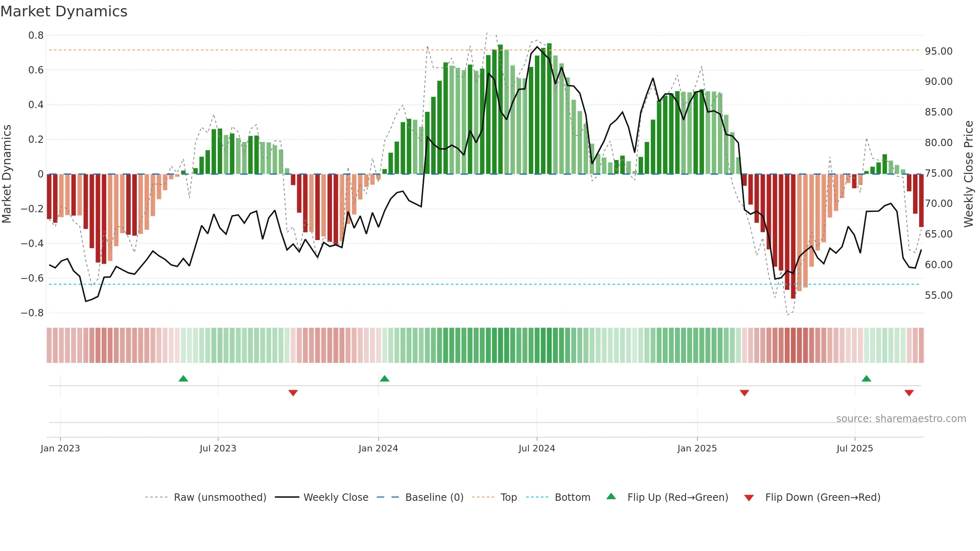
Task: Click the 65.00 right axis price label
Action: [939, 234]
